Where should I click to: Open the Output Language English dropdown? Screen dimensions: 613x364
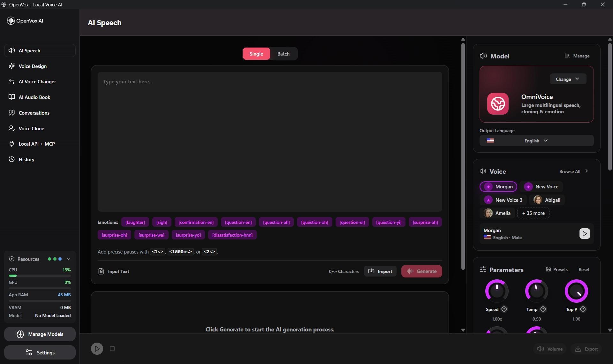[536, 140]
